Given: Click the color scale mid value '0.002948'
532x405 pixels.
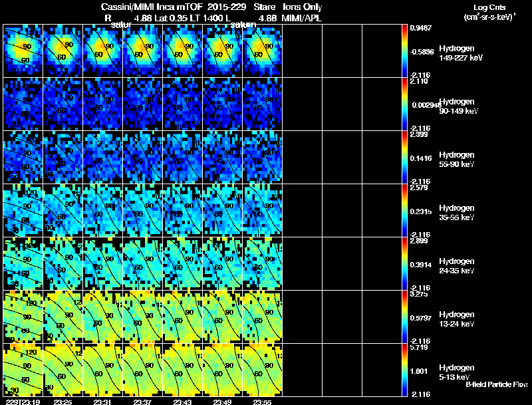Looking at the screenshot, I should 426,105.
